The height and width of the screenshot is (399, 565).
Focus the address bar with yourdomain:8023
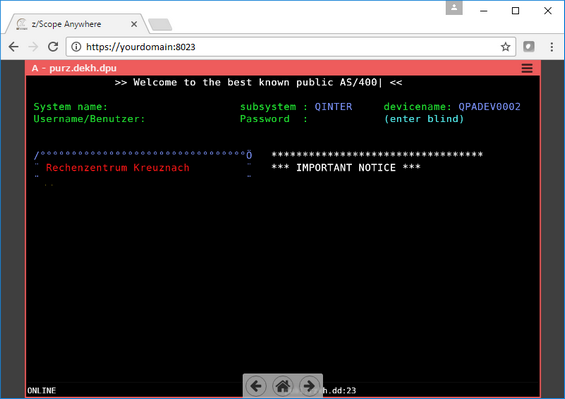click(x=290, y=47)
